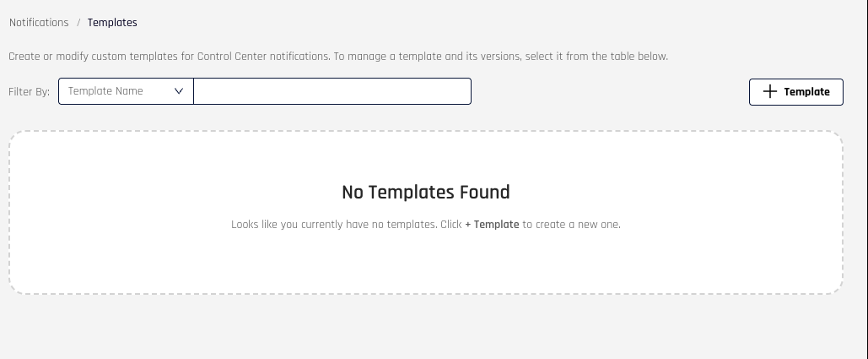Select the Templates breadcrumb item
This screenshot has height=359, width=868.
click(x=112, y=23)
